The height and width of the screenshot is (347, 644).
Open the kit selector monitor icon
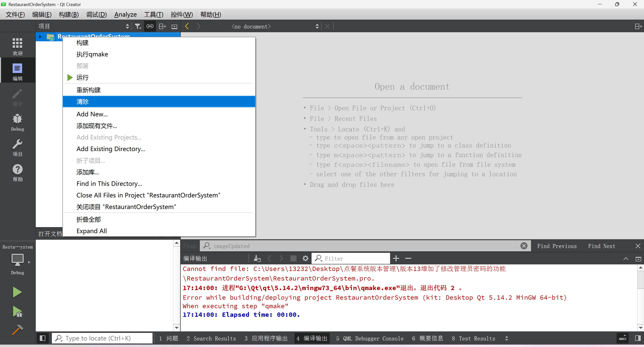click(17, 260)
